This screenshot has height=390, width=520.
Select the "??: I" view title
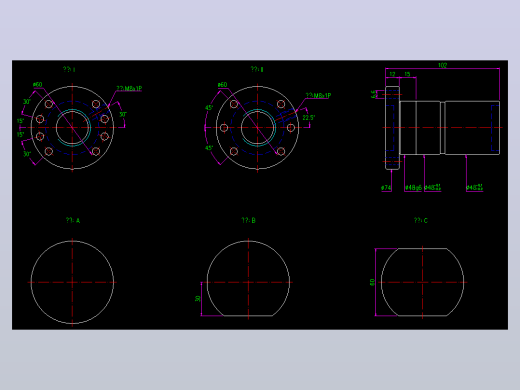[69, 69]
